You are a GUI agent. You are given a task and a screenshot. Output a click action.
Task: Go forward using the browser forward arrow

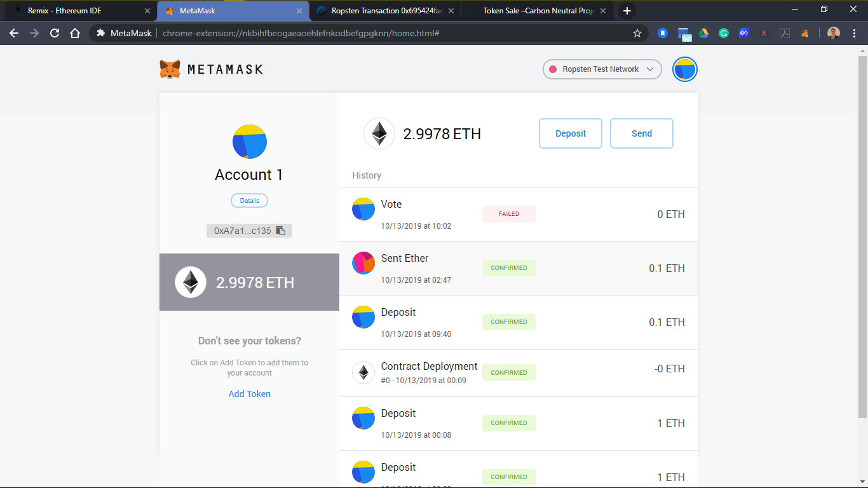click(34, 33)
